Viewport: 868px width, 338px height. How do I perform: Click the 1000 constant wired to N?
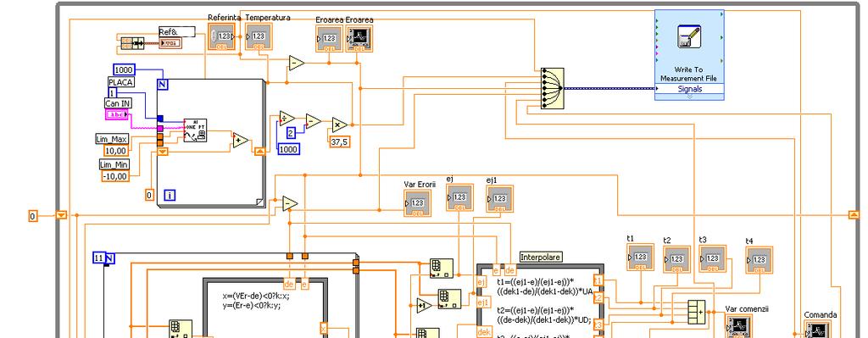point(124,69)
